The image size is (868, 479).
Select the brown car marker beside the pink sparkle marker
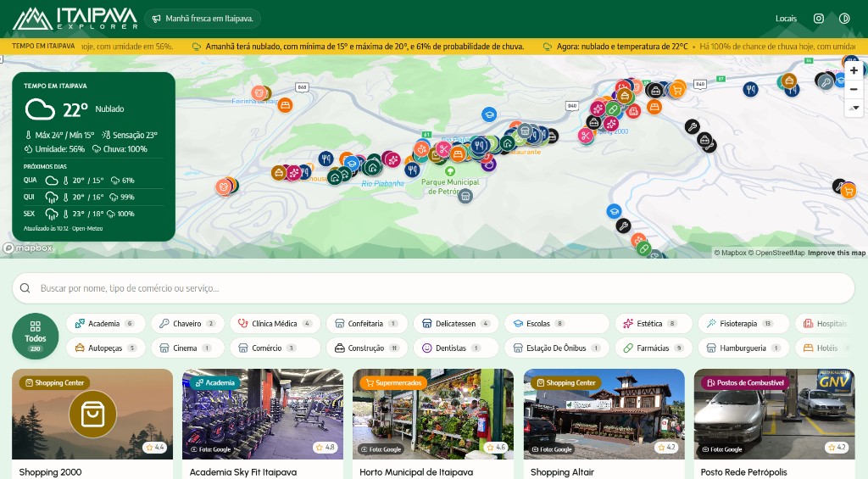279,173
